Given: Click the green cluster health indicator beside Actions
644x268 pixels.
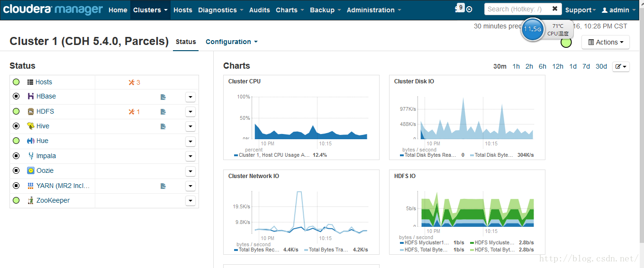Looking at the screenshot, I should click(x=566, y=43).
